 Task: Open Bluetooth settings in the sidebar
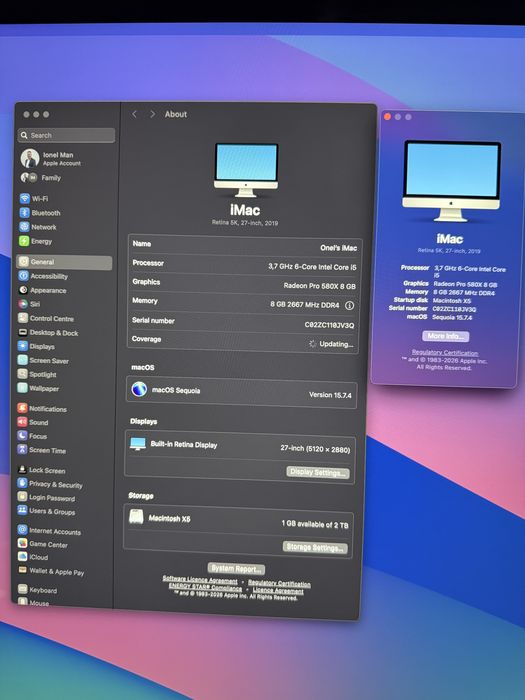40,213
